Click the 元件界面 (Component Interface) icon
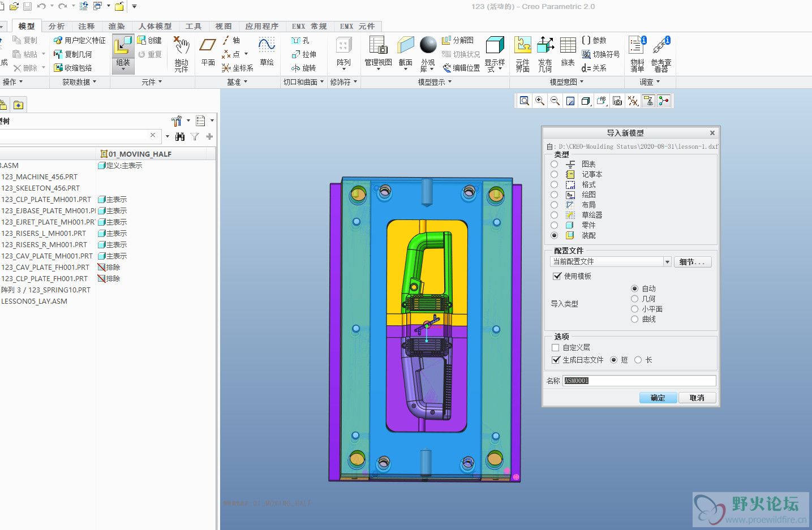The height and width of the screenshot is (530, 812). (522, 54)
